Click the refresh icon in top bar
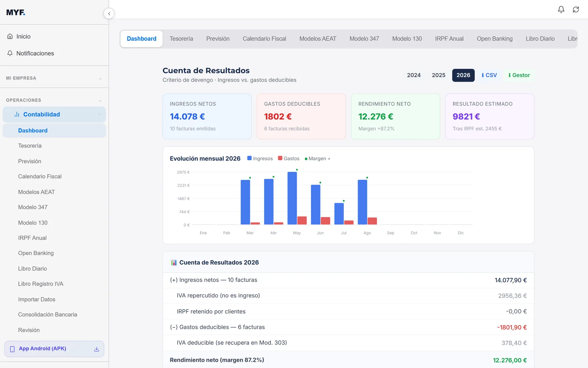The image size is (588, 368). pyautogui.click(x=576, y=10)
